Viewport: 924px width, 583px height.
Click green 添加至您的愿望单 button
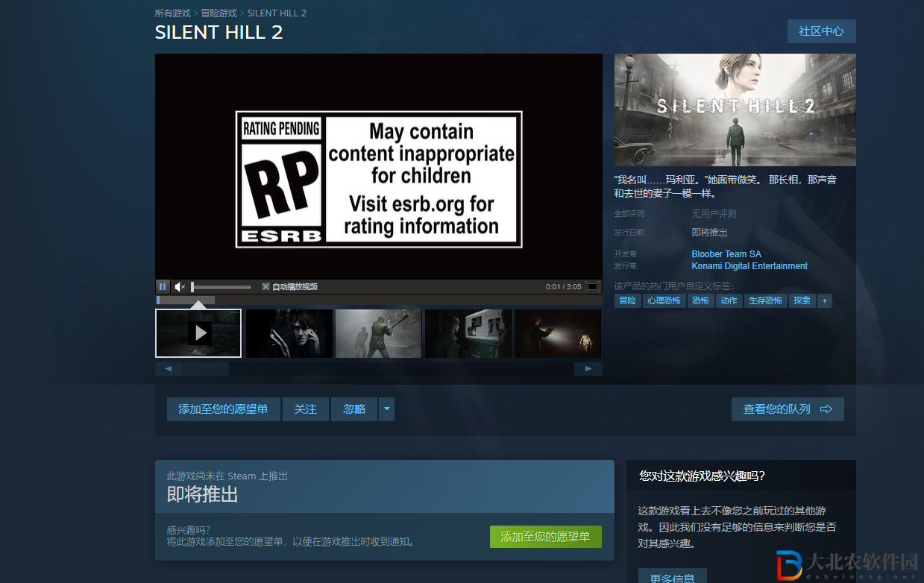click(x=546, y=537)
